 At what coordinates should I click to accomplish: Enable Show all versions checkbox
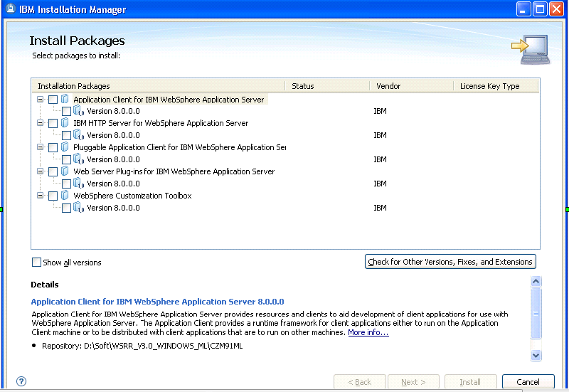point(37,262)
